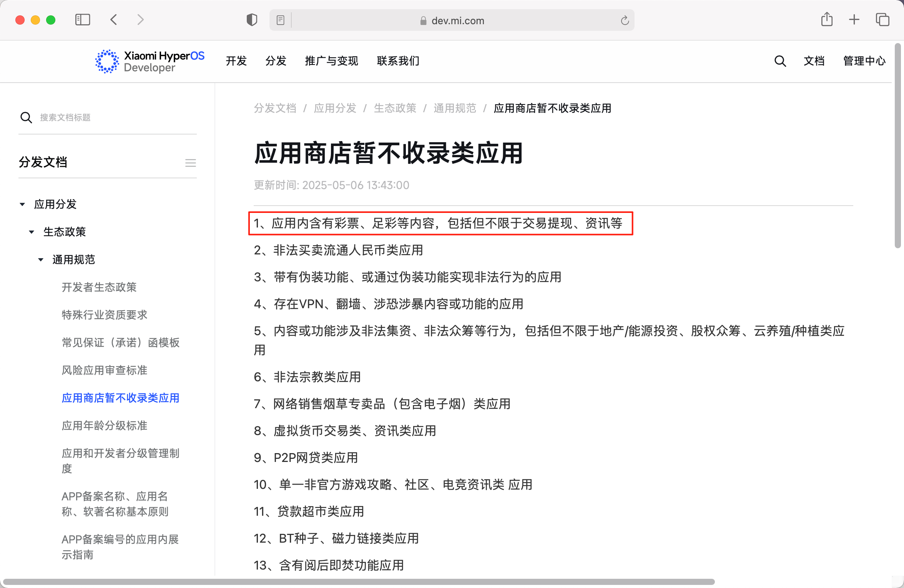The image size is (904, 588).
Task: Follow the 生态政策 breadcrumb link
Action: [x=395, y=108]
